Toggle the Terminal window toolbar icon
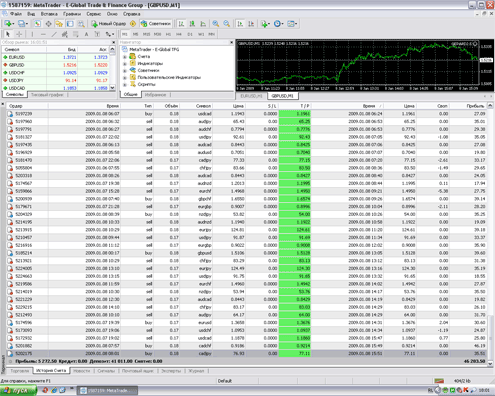The height and width of the screenshot is (396, 495). point(70,24)
